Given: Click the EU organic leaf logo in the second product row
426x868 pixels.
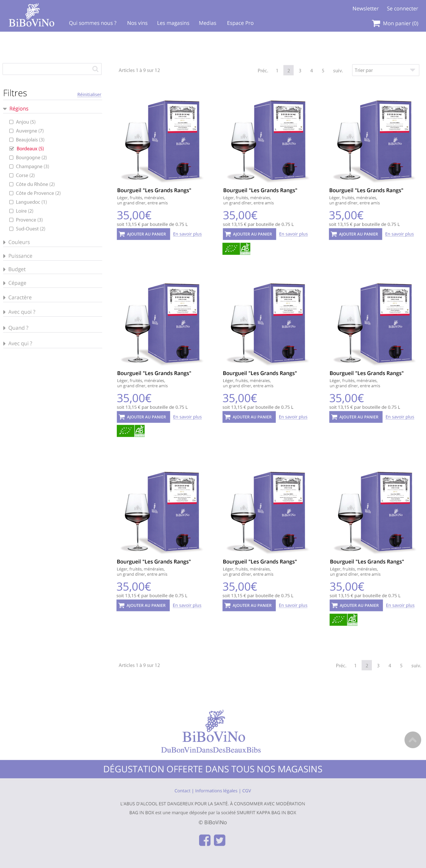Looking at the screenshot, I should 125,431.
